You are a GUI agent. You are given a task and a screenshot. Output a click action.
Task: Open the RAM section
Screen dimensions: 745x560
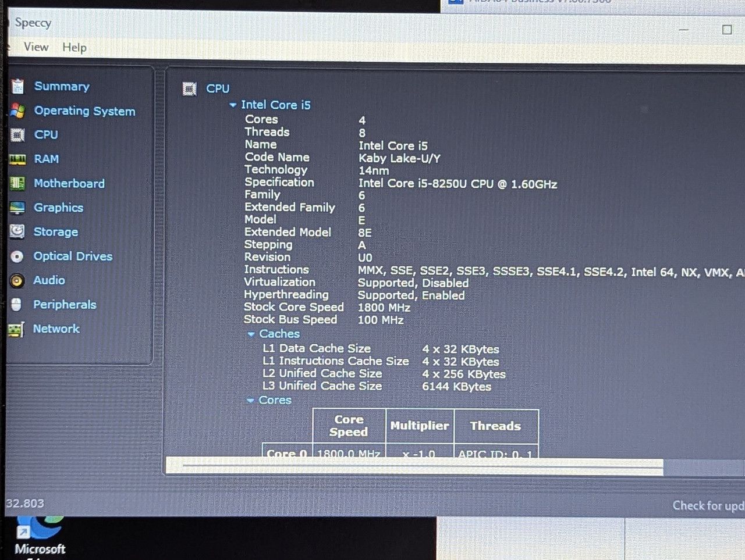46,159
